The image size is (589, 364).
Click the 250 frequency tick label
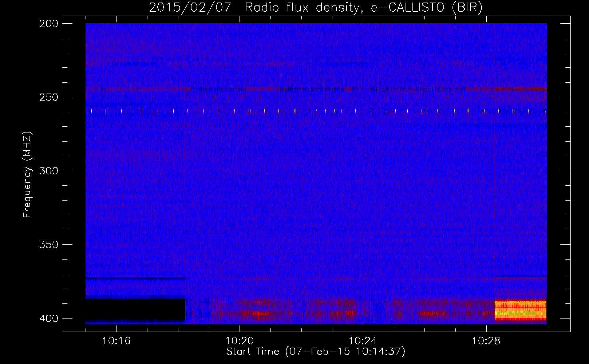tap(49, 97)
